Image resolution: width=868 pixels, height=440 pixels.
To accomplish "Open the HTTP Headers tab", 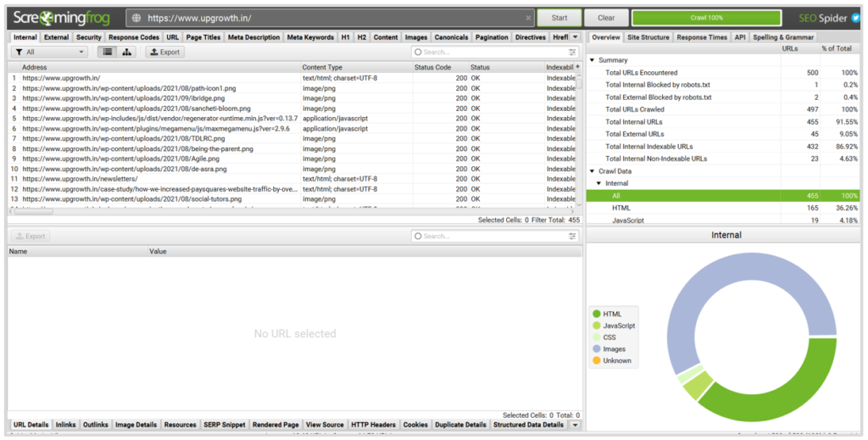I will click(x=374, y=425).
